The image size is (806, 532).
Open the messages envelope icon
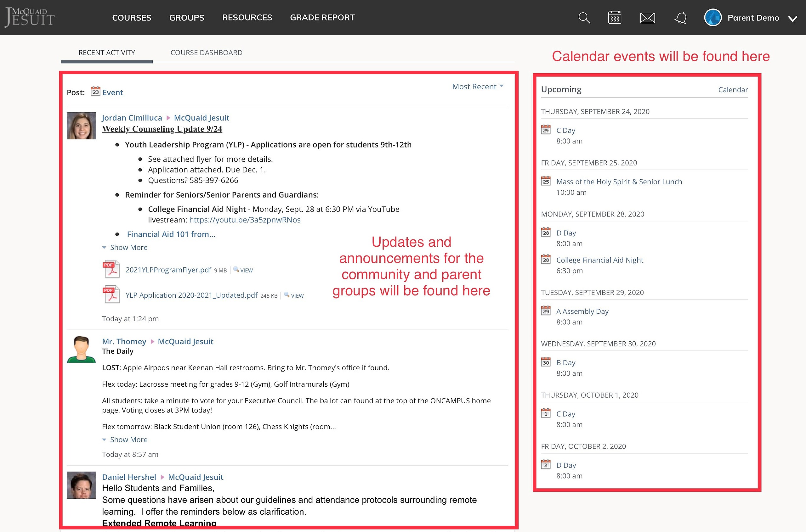tap(647, 18)
